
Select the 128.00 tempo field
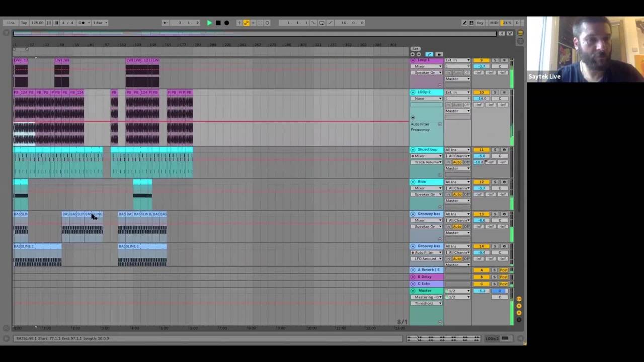click(x=37, y=23)
